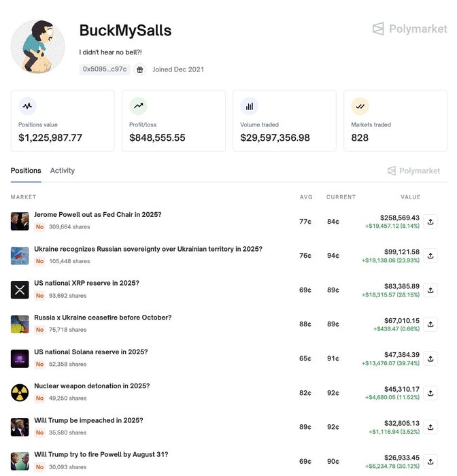Share the Jerome Powell Fed Chair position
The image size is (457, 476).
pyautogui.click(x=430, y=222)
